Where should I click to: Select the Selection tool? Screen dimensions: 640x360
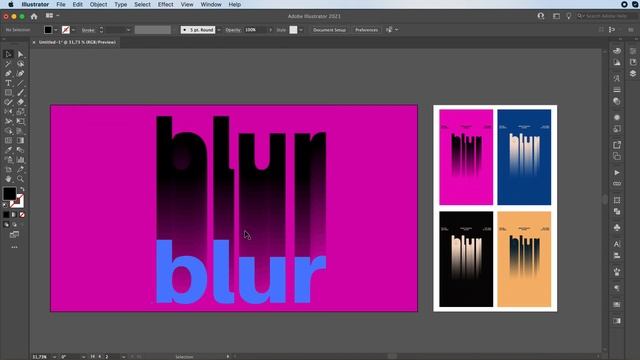click(x=8, y=54)
